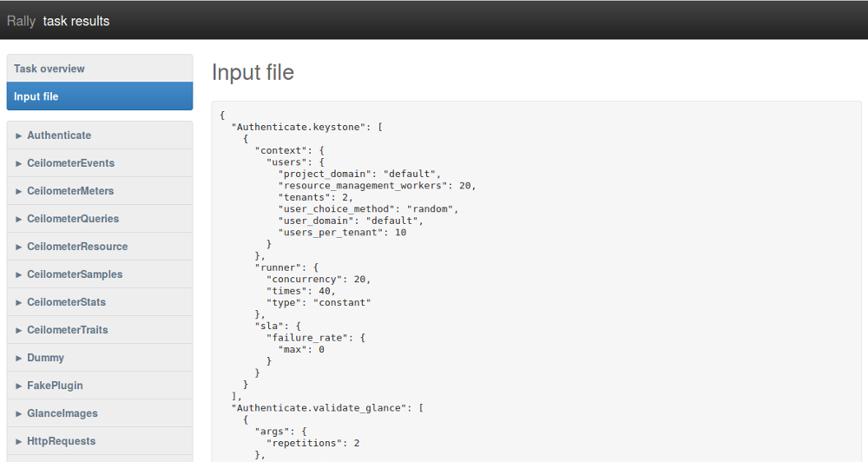This screenshot has height=462, width=868.
Task: Click the triangle icon beside CeilometerStats
Action: point(19,303)
